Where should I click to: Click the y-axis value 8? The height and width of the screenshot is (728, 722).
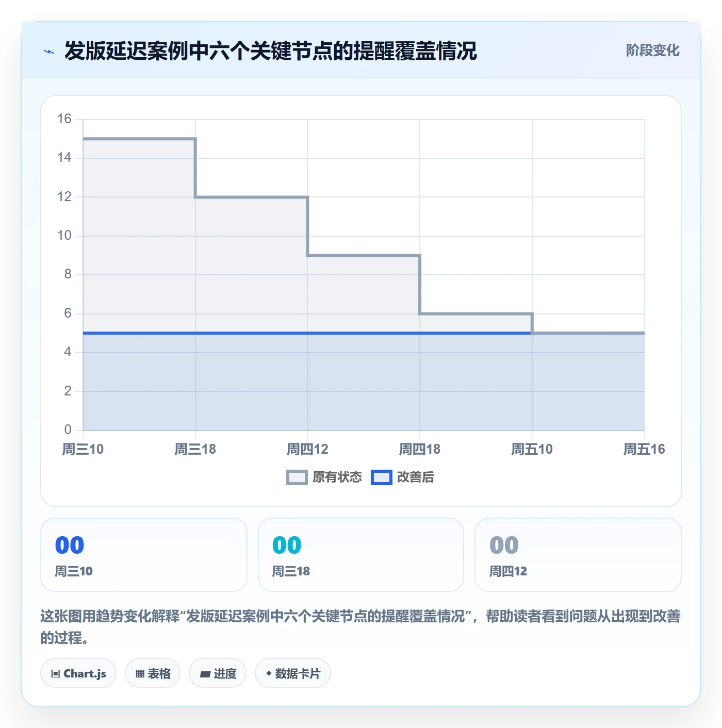tap(68, 274)
